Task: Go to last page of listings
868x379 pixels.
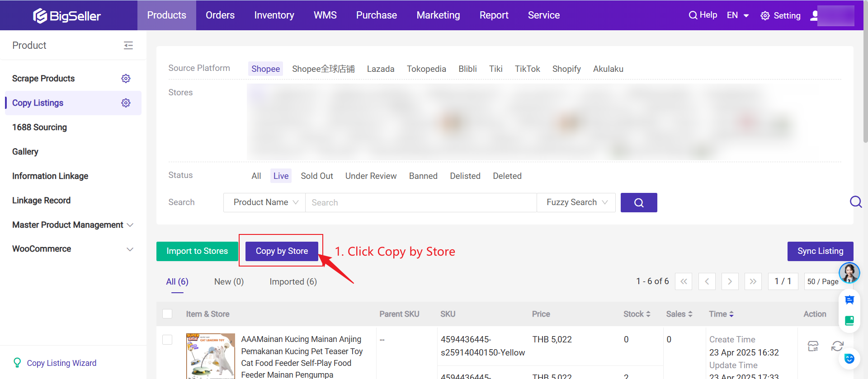Action: pyautogui.click(x=753, y=281)
